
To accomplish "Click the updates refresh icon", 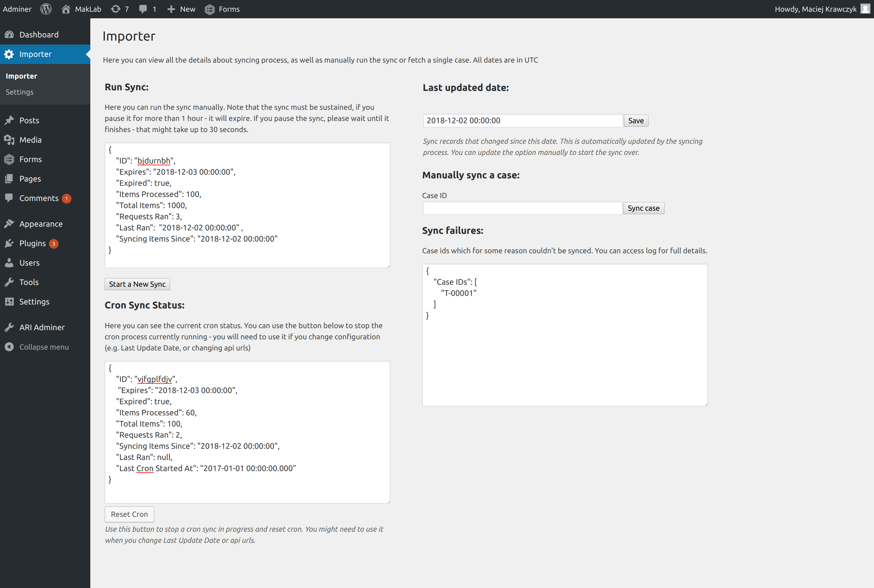I will (115, 9).
